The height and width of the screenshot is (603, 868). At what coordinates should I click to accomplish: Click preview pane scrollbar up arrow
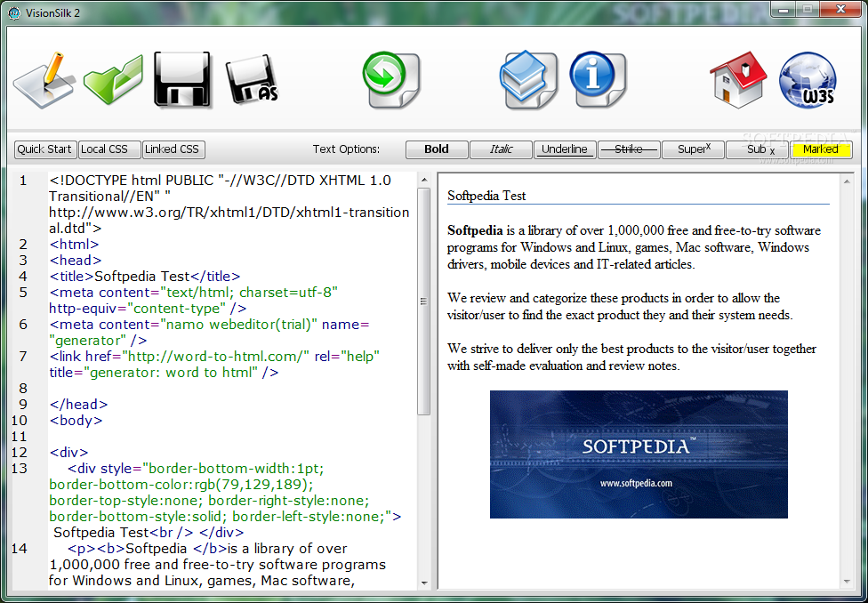pos(847,181)
